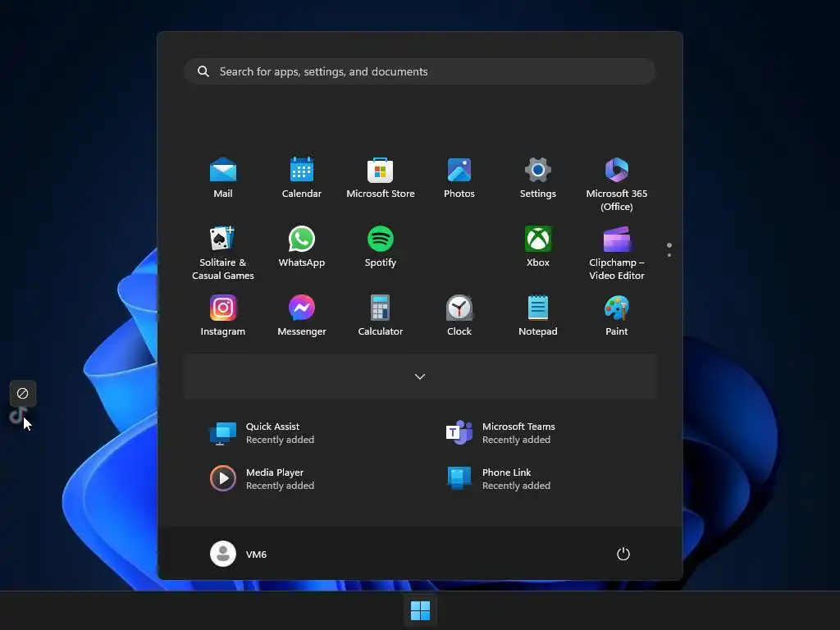Image resolution: width=840 pixels, height=630 pixels.
Task: Open the Paint app
Action: tap(617, 315)
